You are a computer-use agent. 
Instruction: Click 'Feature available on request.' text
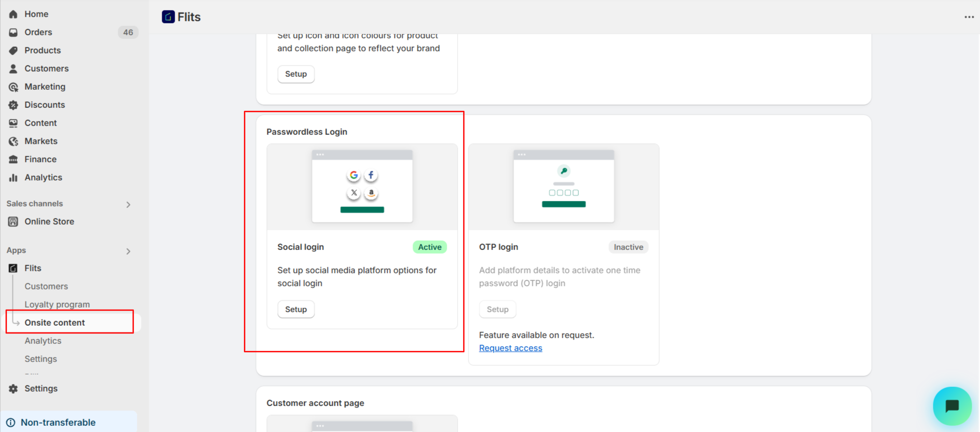[x=536, y=335]
